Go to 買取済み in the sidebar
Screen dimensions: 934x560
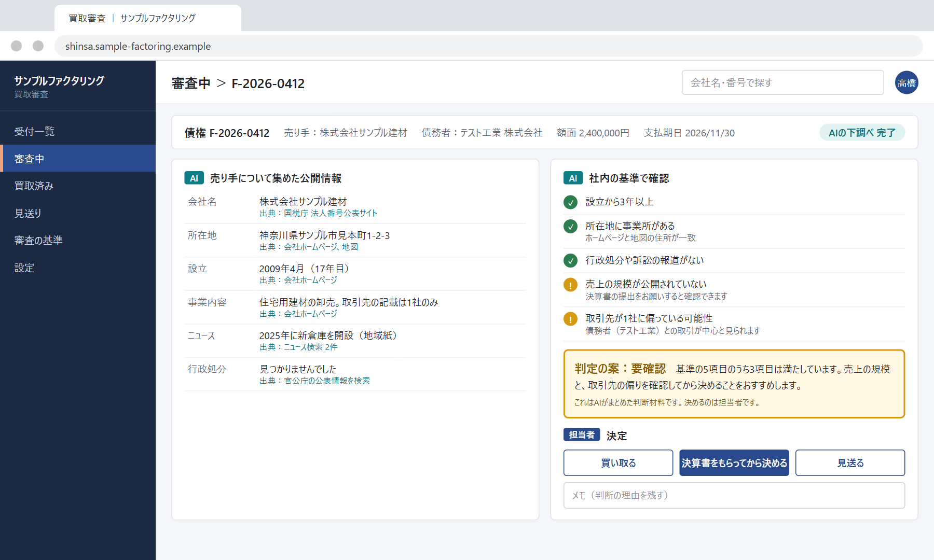[78, 186]
